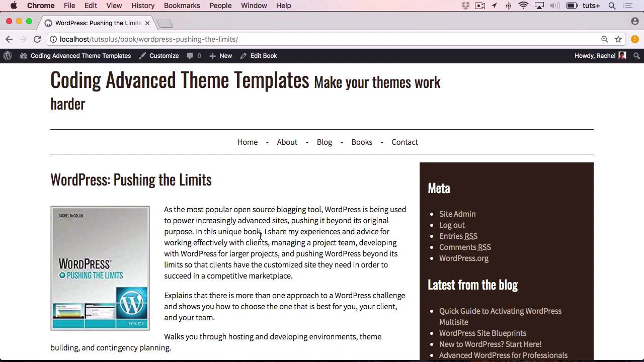The image size is (644, 362).
Task: Open the History menu
Action: [x=143, y=6]
